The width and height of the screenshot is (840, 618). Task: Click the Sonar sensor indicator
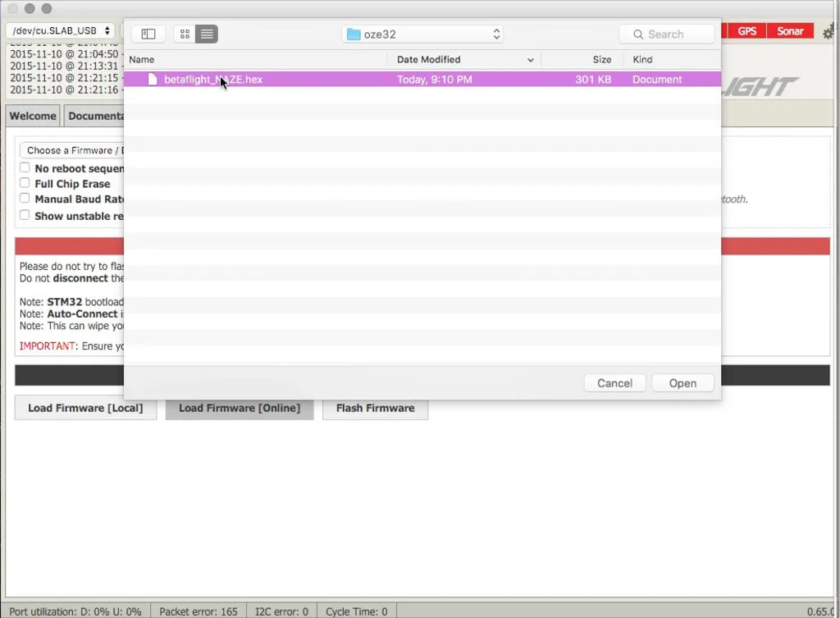pyautogui.click(x=790, y=31)
